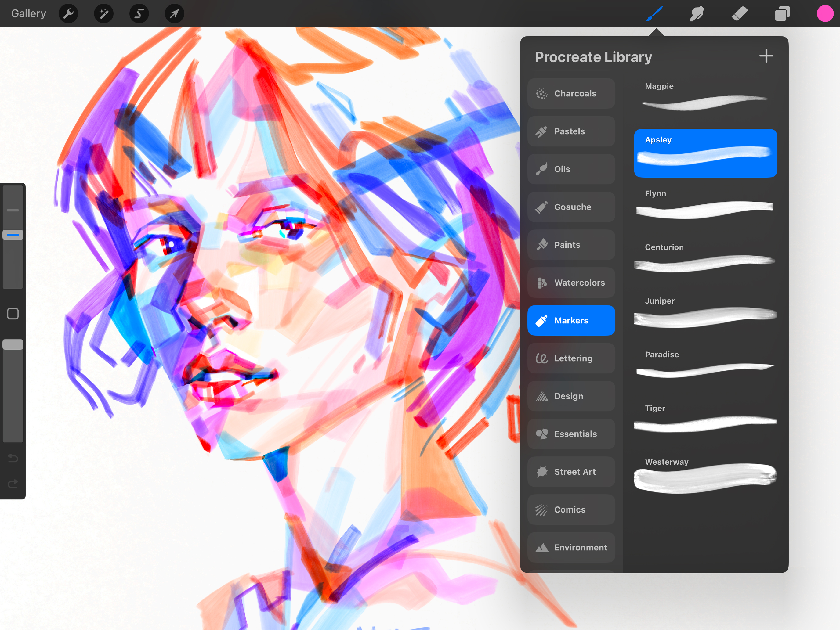Open the Lettering brush set
This screenshot has height=630, width=840.
click(x=571, y=358)
